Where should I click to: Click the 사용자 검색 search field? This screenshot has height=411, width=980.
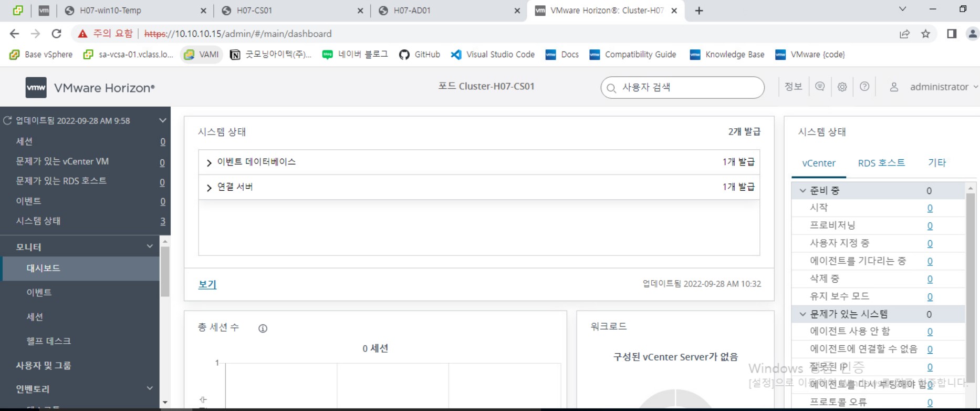coord(682,87)
